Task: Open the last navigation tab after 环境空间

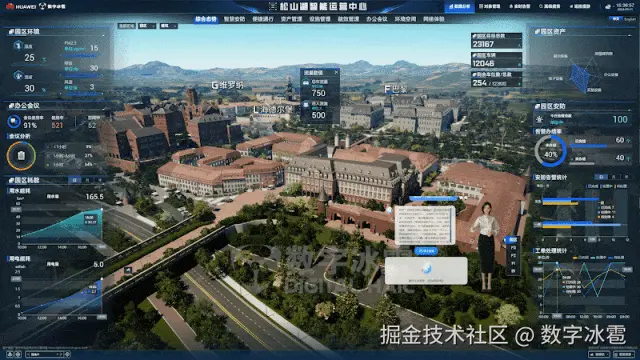Action: [433, 19]
